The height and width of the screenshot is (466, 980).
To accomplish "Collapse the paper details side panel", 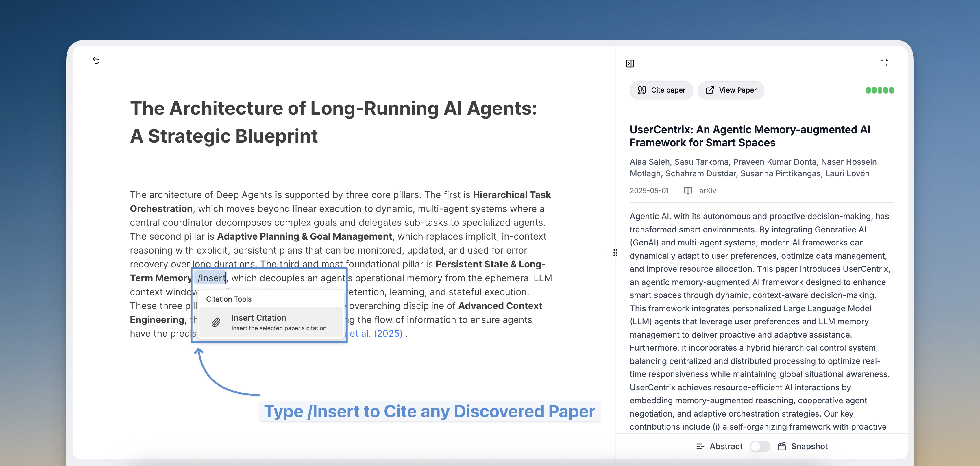I will pos(630,63).
